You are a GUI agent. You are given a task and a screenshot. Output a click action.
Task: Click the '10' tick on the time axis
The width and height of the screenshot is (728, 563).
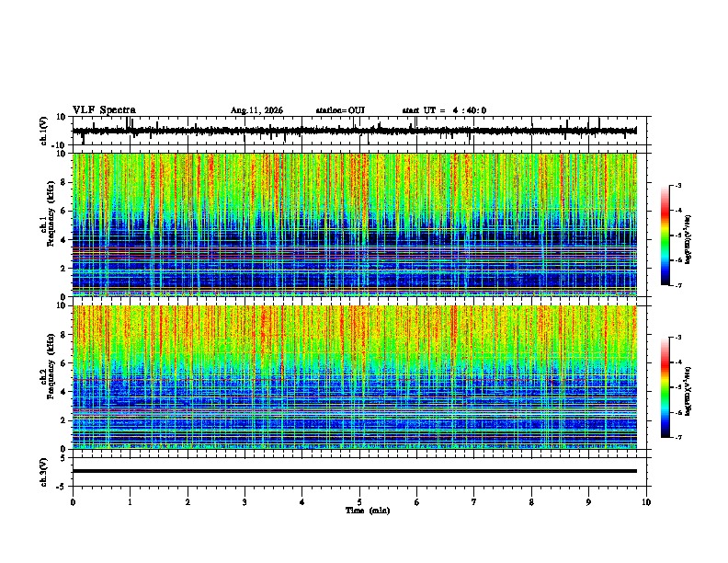[646, 502]
